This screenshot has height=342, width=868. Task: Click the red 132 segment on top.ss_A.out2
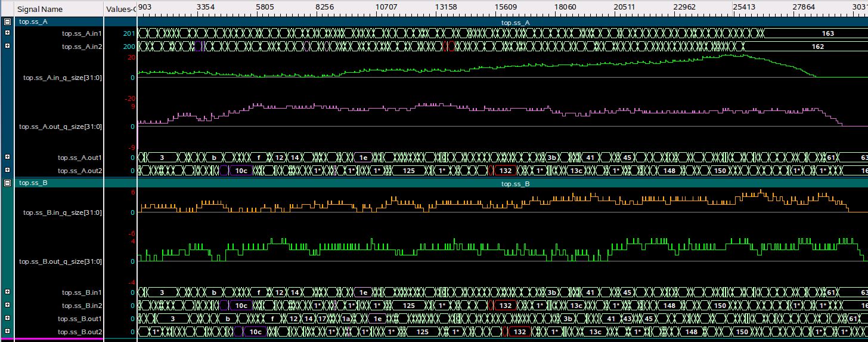coord(506,171)
